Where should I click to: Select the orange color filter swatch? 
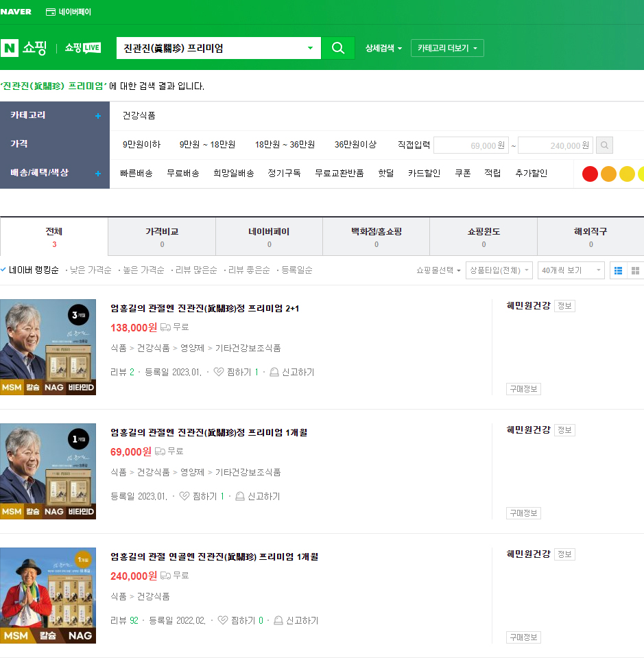click(608, 174)
